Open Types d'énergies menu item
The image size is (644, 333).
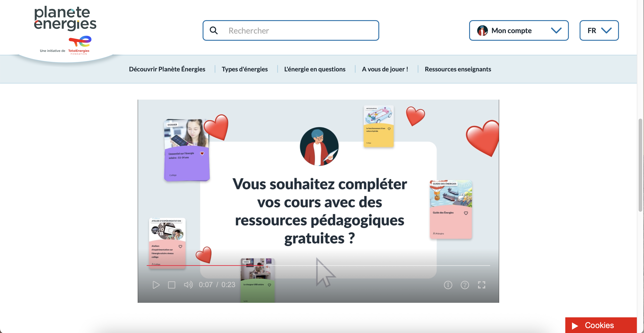click(x=244, y=69)
